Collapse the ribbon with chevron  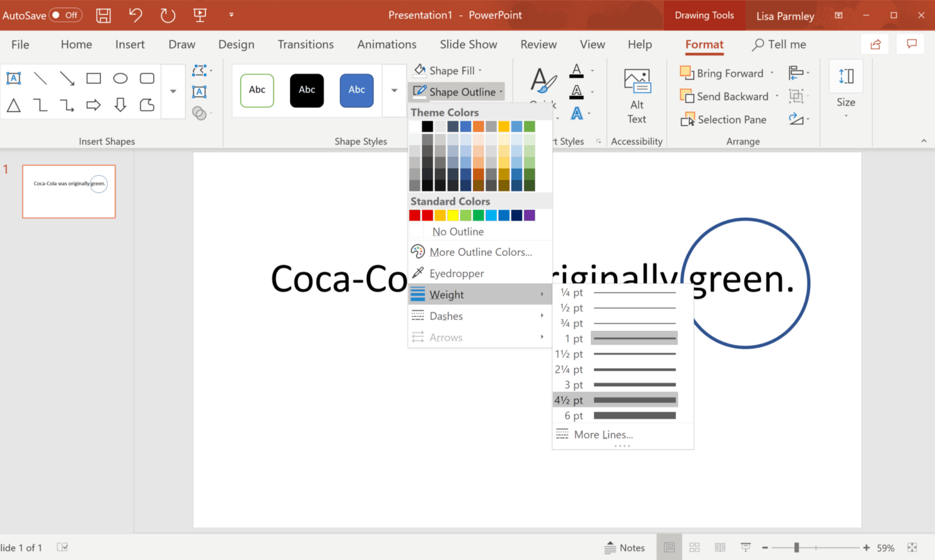[924, 141]
